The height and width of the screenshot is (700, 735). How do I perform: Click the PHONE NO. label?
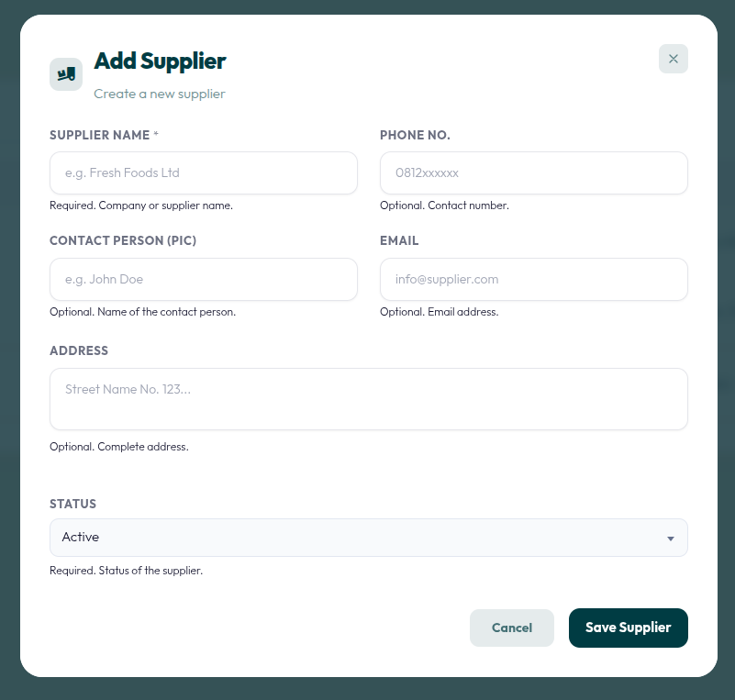(415, 135)
